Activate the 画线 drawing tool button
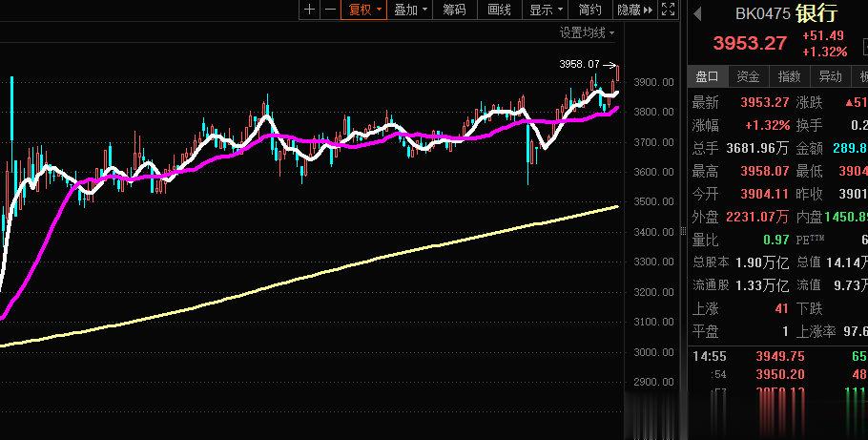This screenshot has height=440, width=868. click(499, 10)
